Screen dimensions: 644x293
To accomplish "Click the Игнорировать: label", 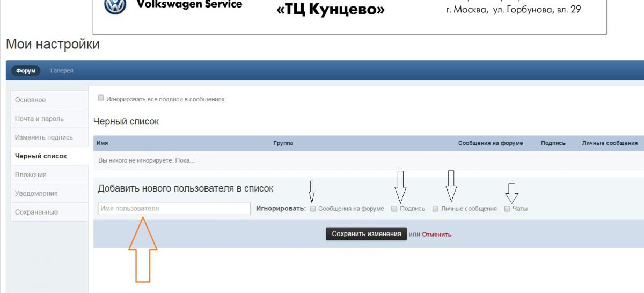I will pyautogui.click(x=281, y=209).
